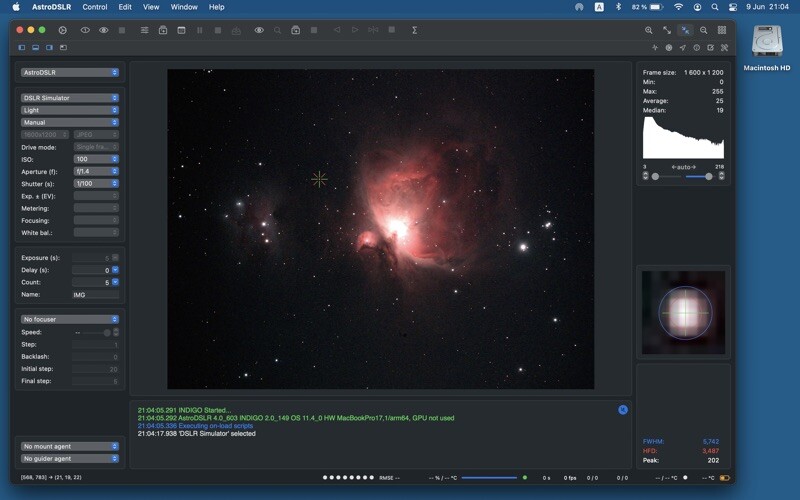
Task: Click the circular play capture icon in toolbar
Action: 62,30
